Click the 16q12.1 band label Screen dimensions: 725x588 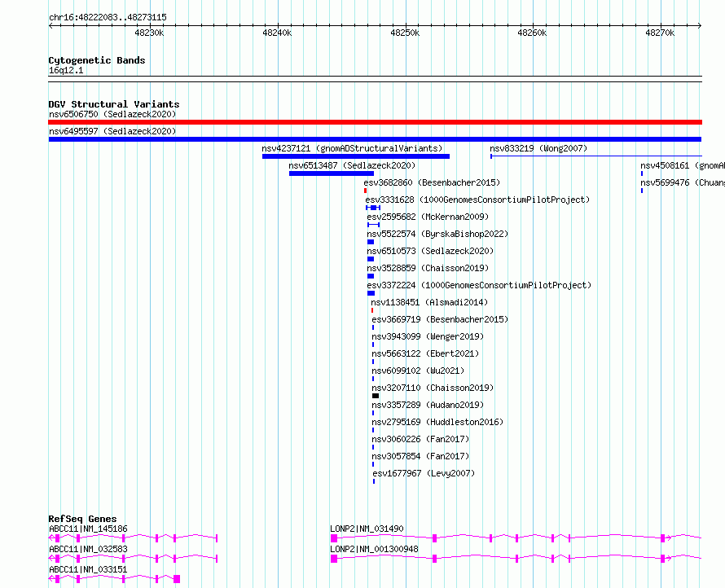tap(66, 70)
